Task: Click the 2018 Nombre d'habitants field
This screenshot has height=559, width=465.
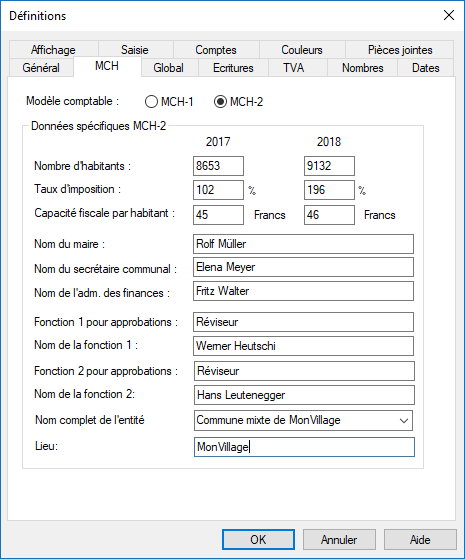Action: tap(329, 166)
